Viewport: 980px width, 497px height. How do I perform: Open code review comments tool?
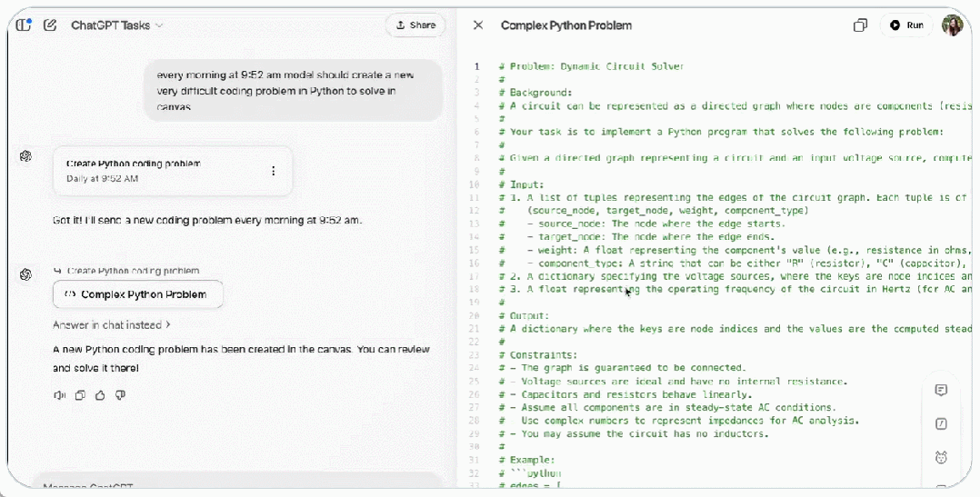941,391
